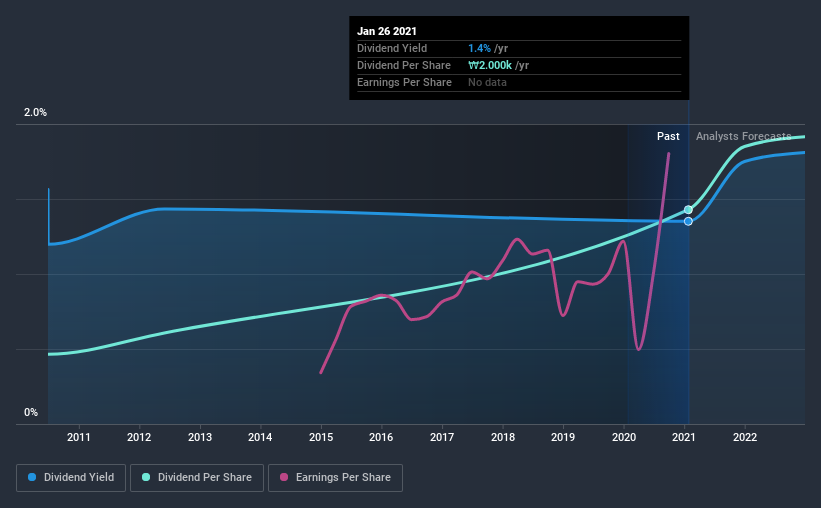Click tooltip row label 'Dividend Per Share'
The height and width of the screenshot is (508, 821).
pos(404,65)
